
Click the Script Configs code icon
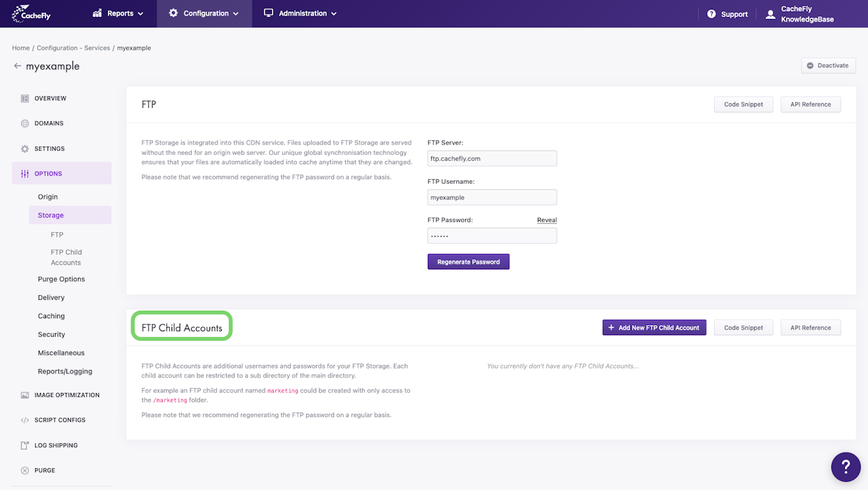[x=25, y=420]
